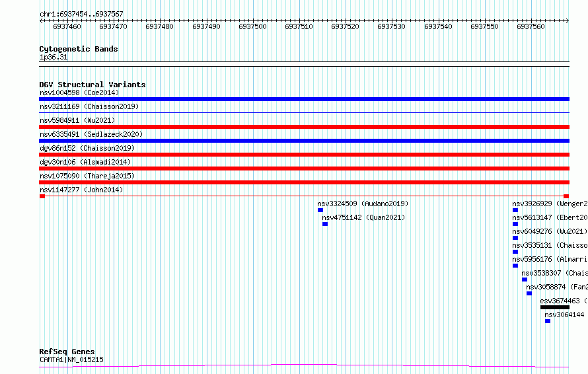Click the nsv5956176 blue marker
Image resolution: width=588 pixels, height=374 pixels.
tap(515, 266)
